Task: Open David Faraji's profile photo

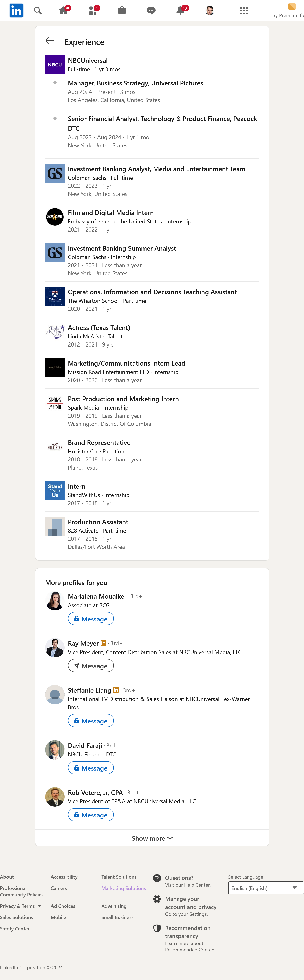Action: (55, 750)
